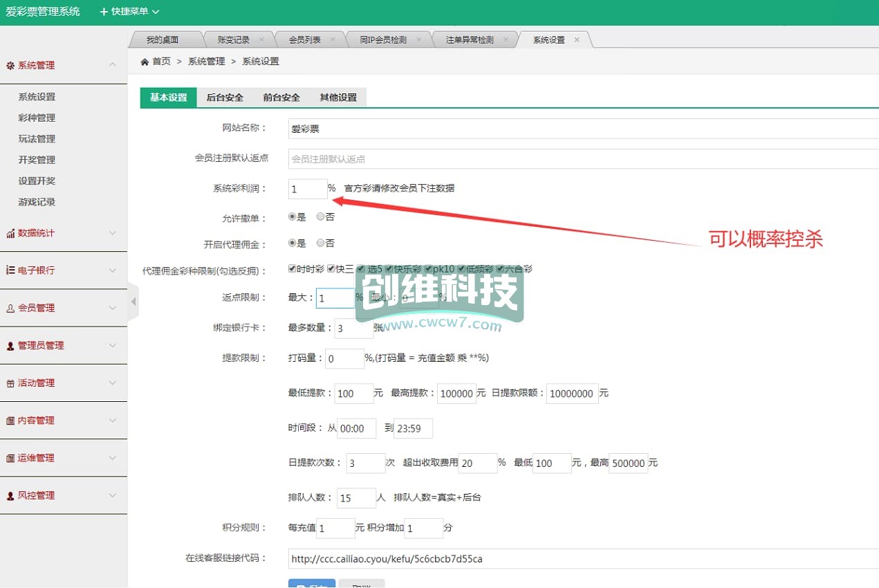The width and height of the screenshot is (879, 588).
Task: Click the 日提款限额 amount field
Action: [x=573, y=394]
